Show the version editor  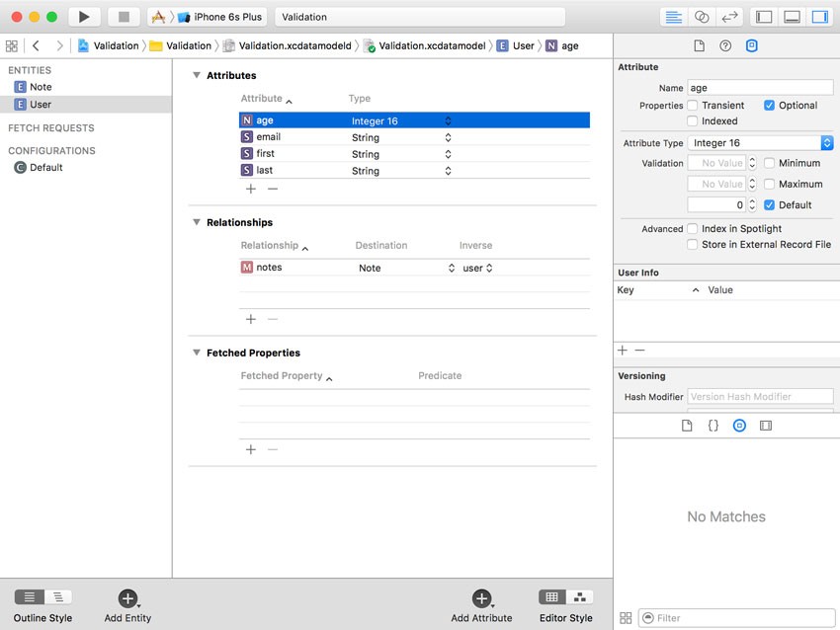click(x=729, y=17)
